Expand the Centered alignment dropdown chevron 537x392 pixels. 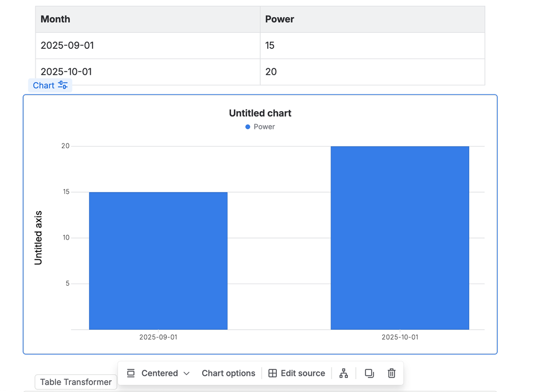[187, 373]
